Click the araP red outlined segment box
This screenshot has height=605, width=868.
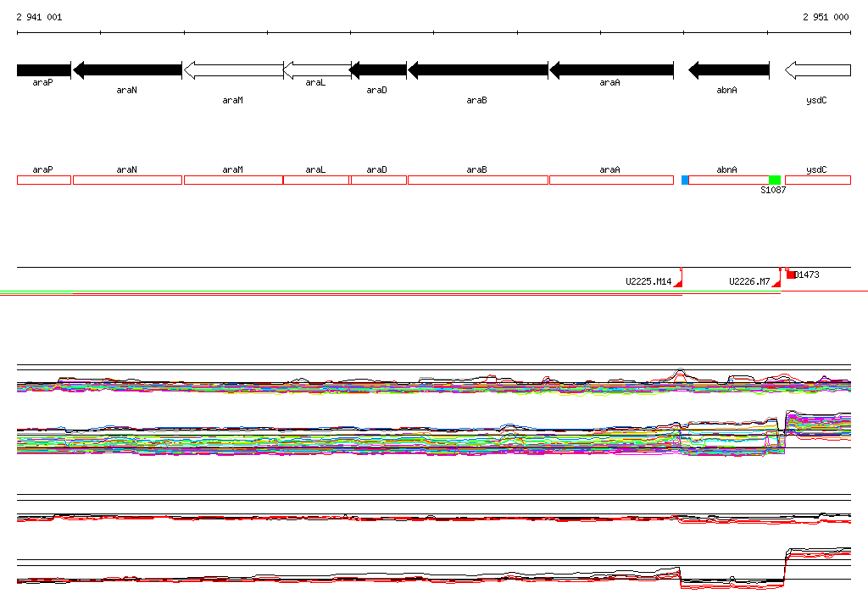pos(44,180)
